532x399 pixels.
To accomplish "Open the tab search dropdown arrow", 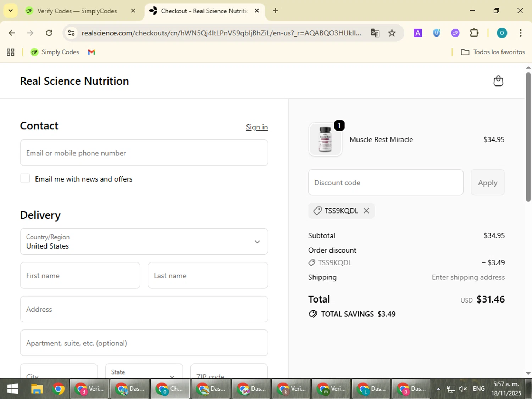I will (11, 11).
